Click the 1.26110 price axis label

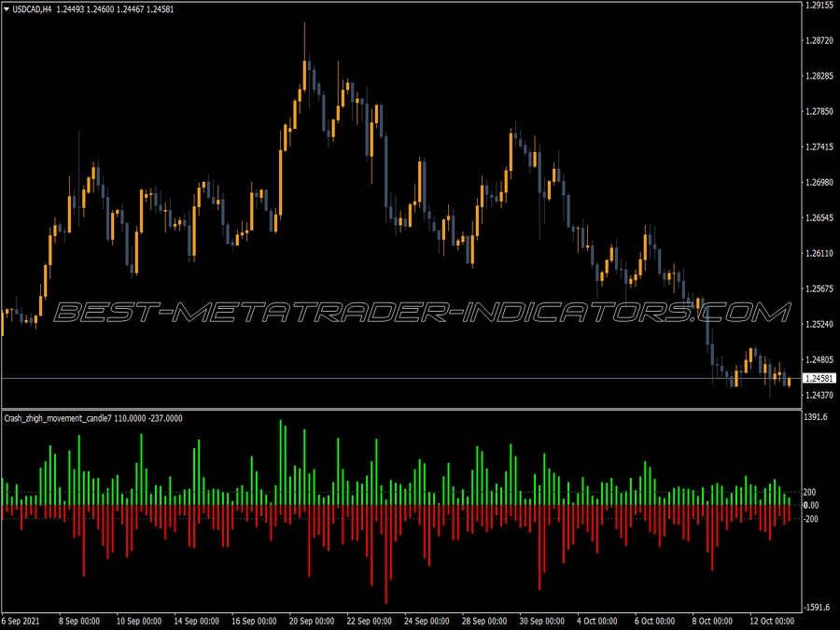pyautogui.click(x=819, y=253)
